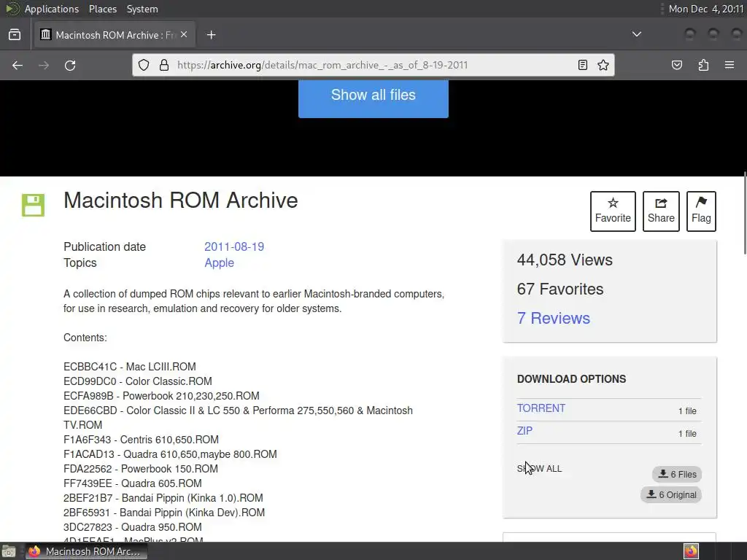Open the Firefox hamburger menu

click(x=729, y=65)
